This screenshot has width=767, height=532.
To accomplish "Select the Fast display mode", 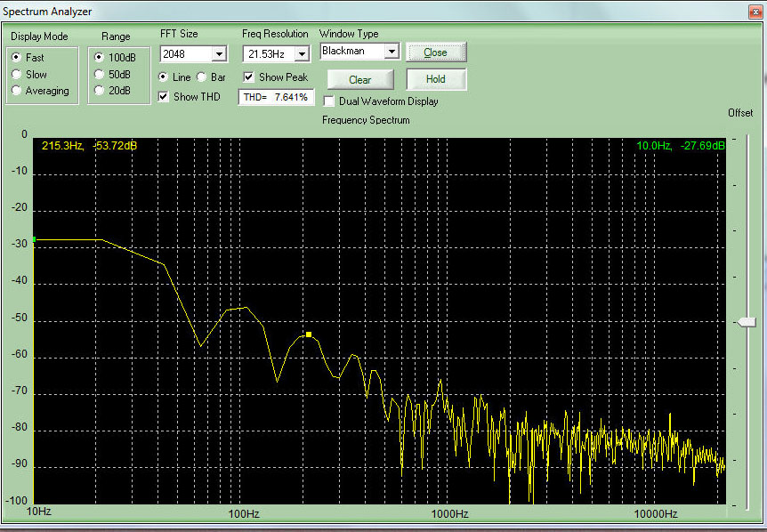I will [17, 57].
